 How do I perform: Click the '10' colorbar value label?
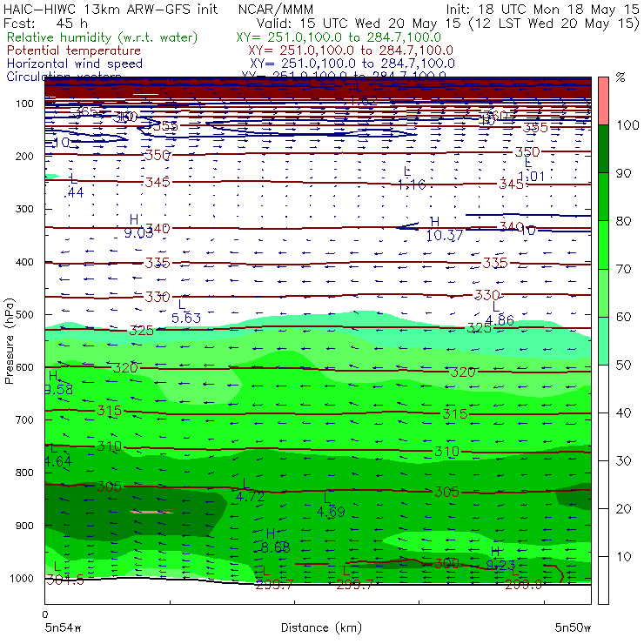tap(623, 557)
